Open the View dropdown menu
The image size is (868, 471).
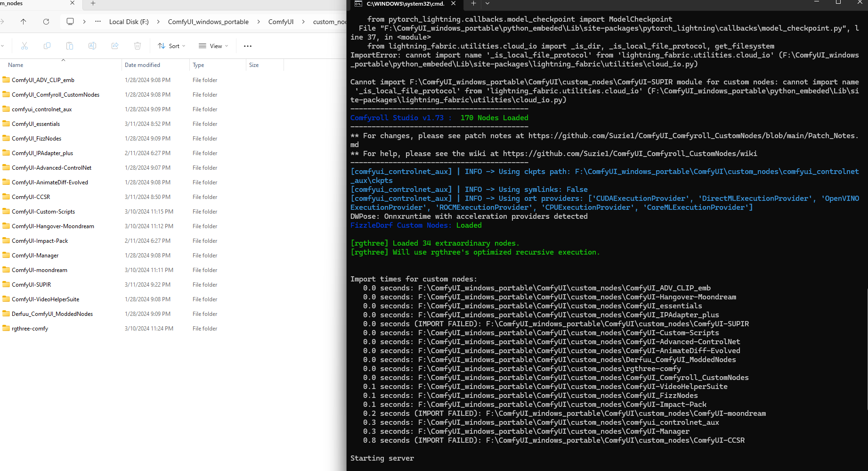(x=213, y=46)
